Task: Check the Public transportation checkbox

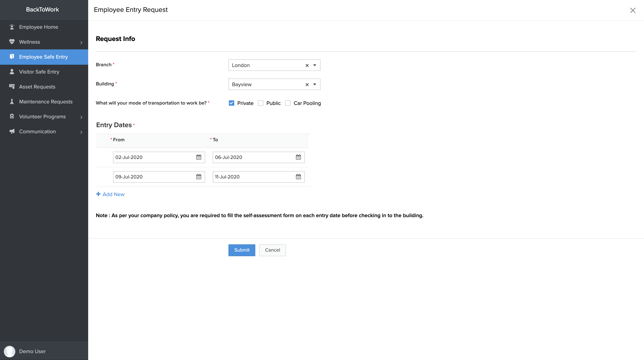Action: click(261, 103)
